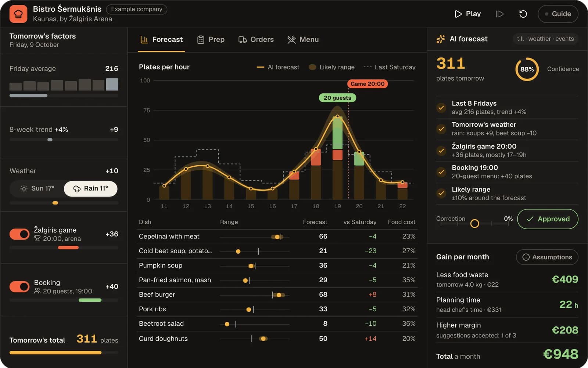
Task: Click the 20 guests chart label
Action: point(337,98)
